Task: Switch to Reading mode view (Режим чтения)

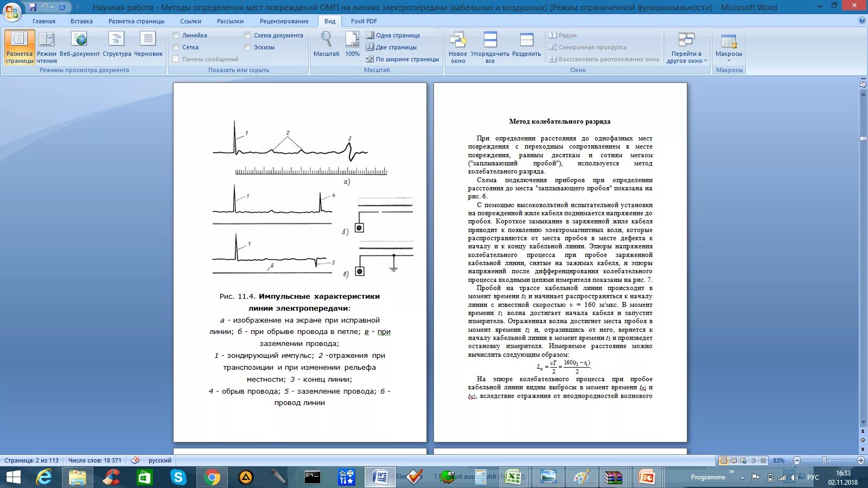Action: coord(47,47)
